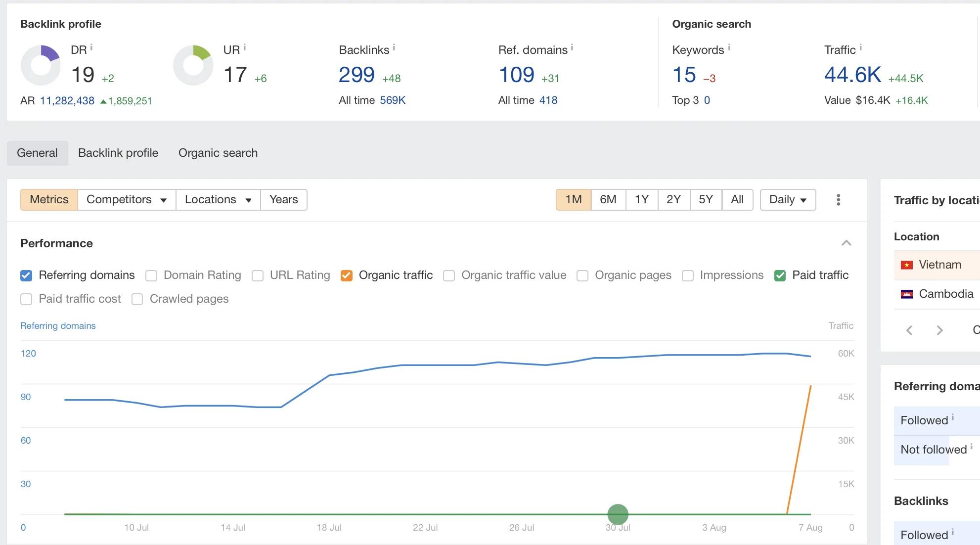Enable the URL Rating checkbox
980x545 pixels.
[x=258, y=275]
